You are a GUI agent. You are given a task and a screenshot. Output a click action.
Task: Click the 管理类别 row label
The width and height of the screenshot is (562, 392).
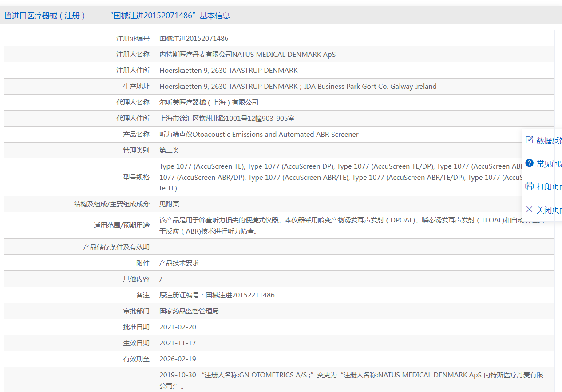pyautogui.click(x=136, y=150)
